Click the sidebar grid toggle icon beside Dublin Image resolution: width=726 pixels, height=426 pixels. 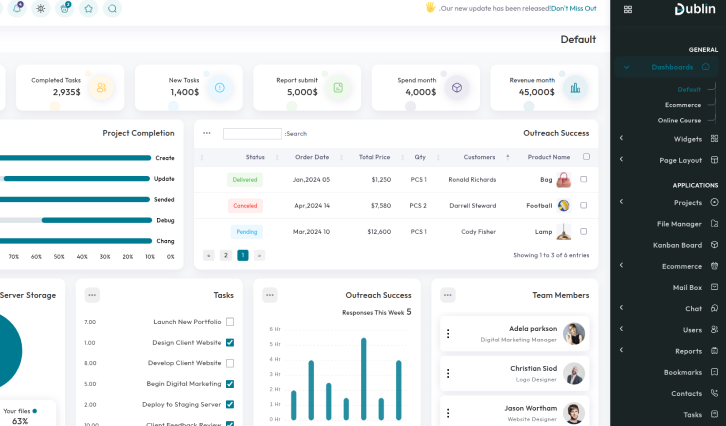pyautogui.click(x=627, y=9)
